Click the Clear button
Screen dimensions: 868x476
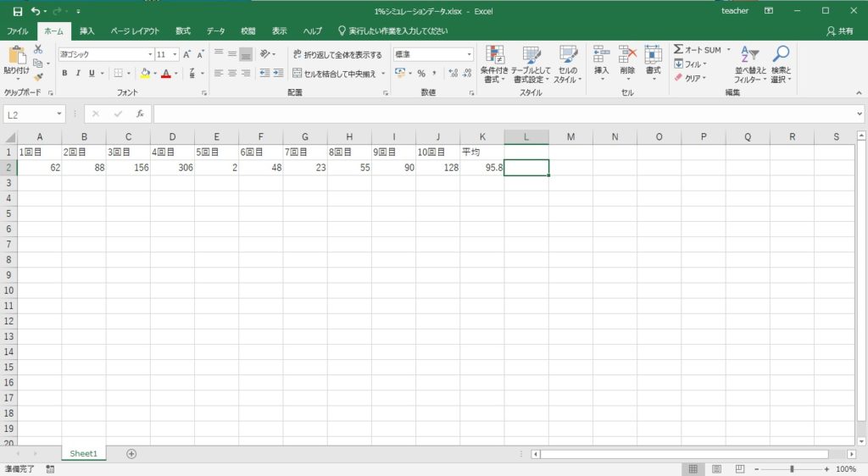pos(690,78)
